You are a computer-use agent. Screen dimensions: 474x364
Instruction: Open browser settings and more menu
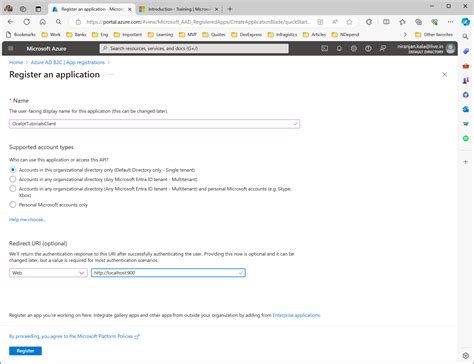pyautogui.click(x=450, y=22)
